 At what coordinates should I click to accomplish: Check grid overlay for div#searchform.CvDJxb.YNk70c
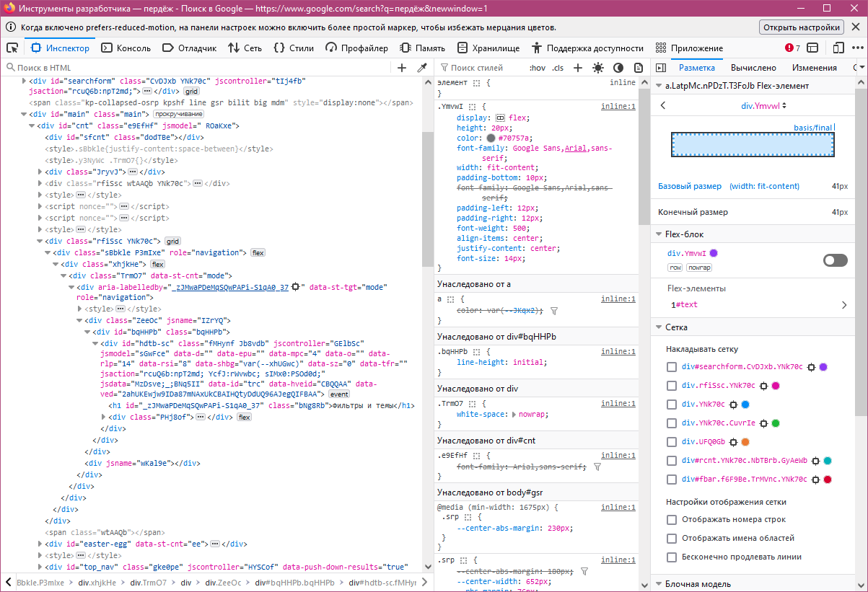pyautogui.click(x=672, y=367)
